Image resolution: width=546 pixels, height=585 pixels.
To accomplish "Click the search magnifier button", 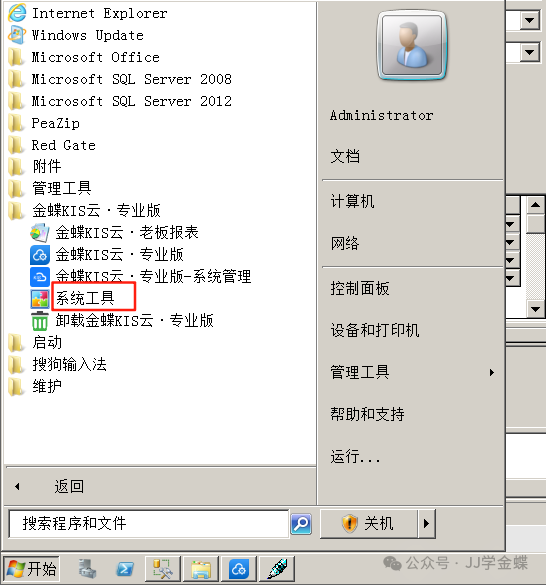I will 301,524.
